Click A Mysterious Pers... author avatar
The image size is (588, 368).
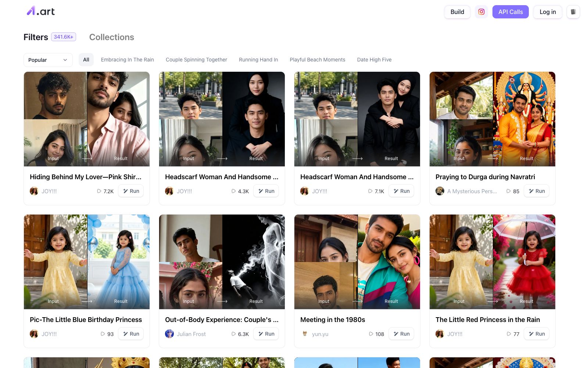click(x=440, y=191)
